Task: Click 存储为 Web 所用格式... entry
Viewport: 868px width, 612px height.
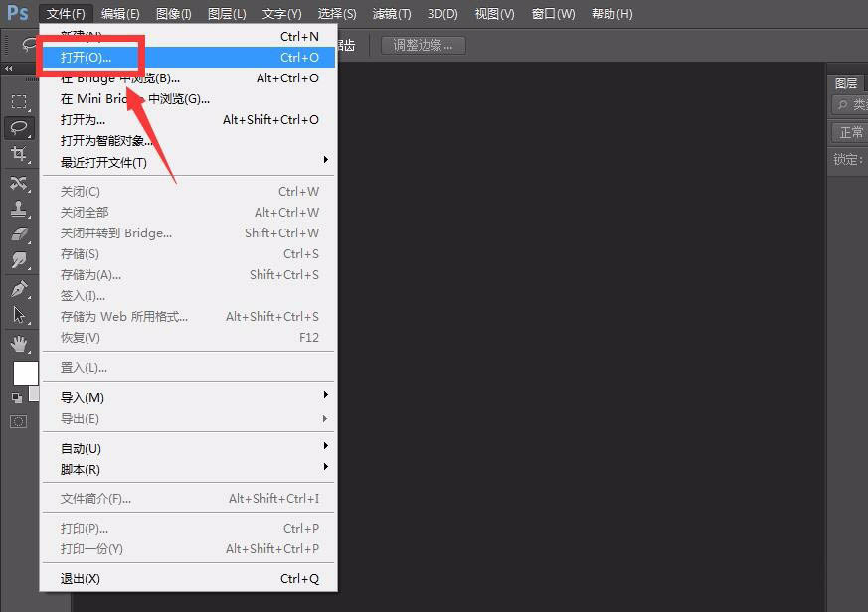Action: coord(189,317)
